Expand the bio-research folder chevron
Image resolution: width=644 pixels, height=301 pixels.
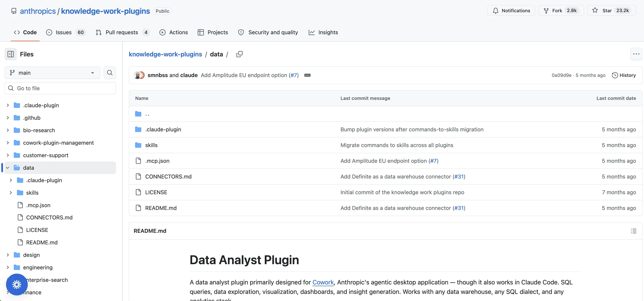(x=8, y=130)
